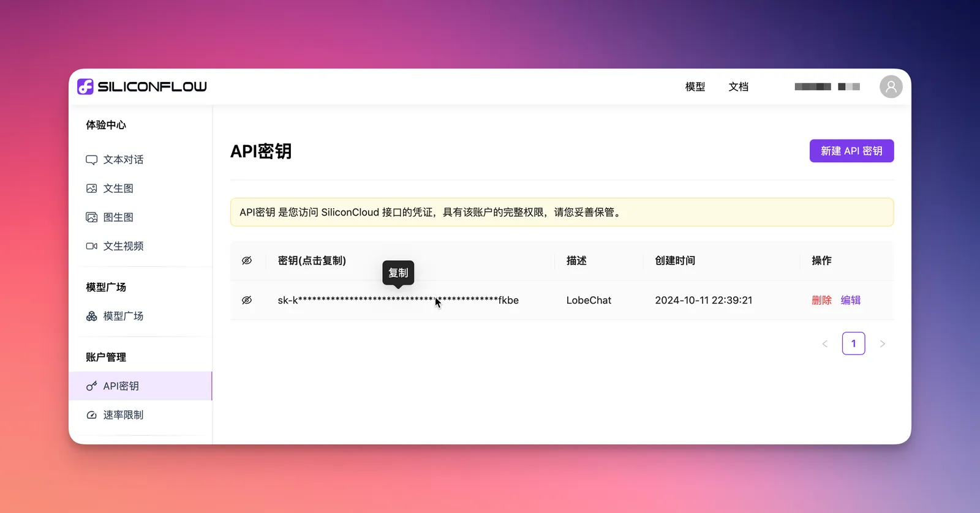Image resolution: width=980 pixels, height=513 pixels.
Task: Open the 文生视频 camera icon
Action: [x=91, y=246]
